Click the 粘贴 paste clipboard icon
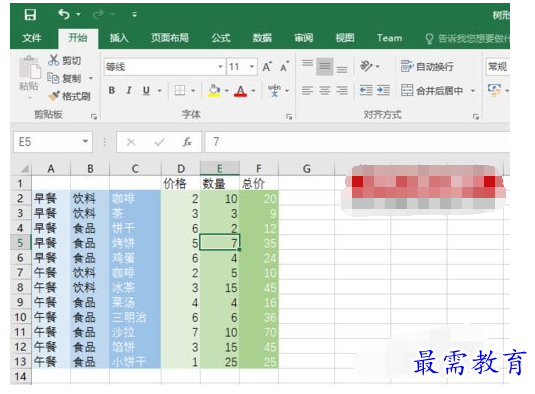 click(x=29, y=68)
